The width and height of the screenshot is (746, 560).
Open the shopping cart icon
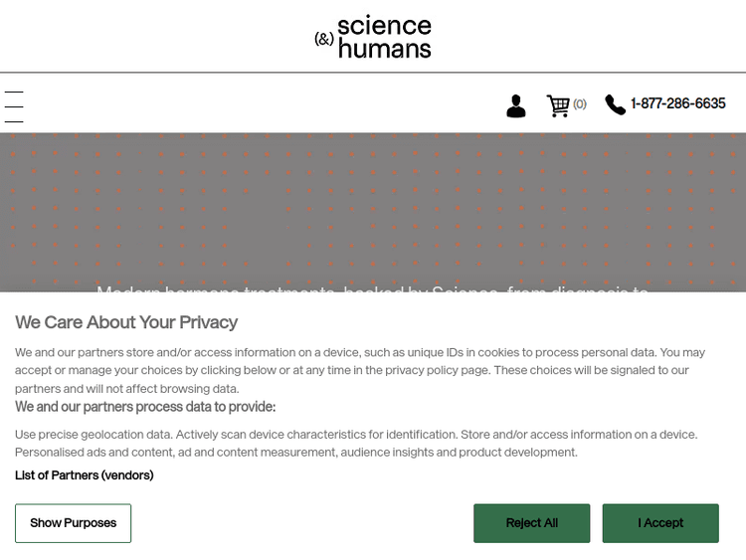click(558, 105)
